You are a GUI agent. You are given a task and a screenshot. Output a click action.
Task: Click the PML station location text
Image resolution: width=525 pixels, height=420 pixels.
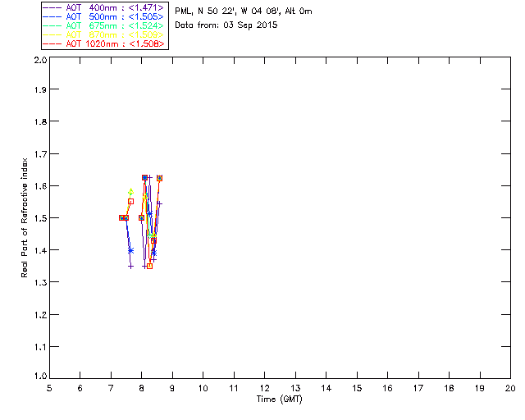point(244,11)
